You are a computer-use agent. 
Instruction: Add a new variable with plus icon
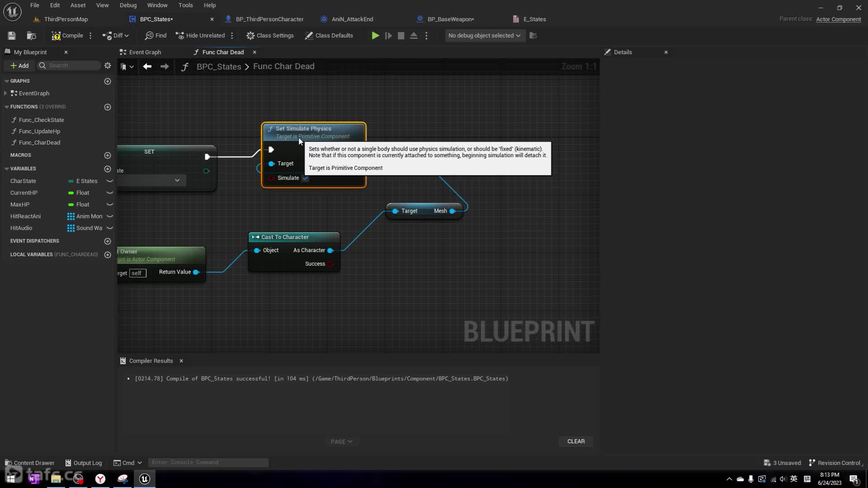click(x=108, y=169)
